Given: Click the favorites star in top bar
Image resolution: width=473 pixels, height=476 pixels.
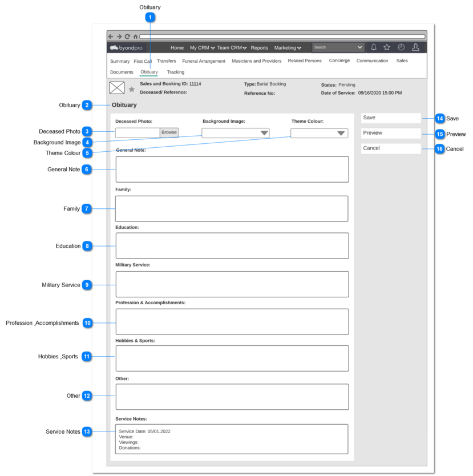Looking at the screenshot, I should (387, 47).
